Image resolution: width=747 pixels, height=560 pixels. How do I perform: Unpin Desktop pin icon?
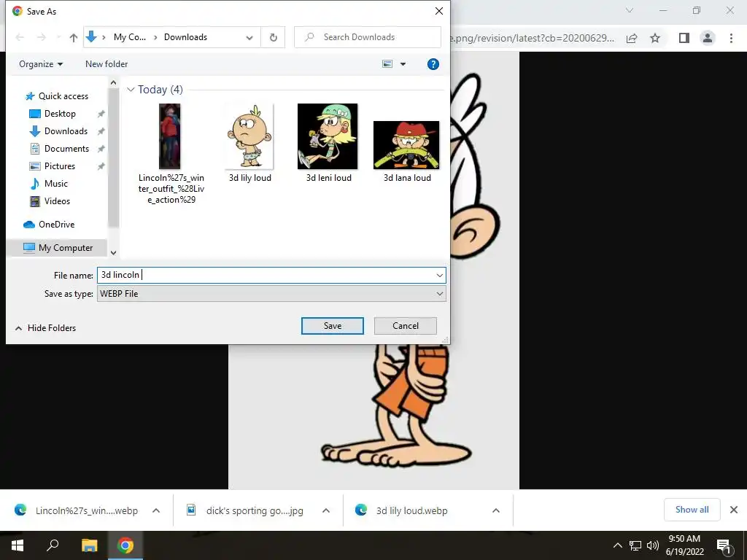pyautogui.click(x=101, y=114)
